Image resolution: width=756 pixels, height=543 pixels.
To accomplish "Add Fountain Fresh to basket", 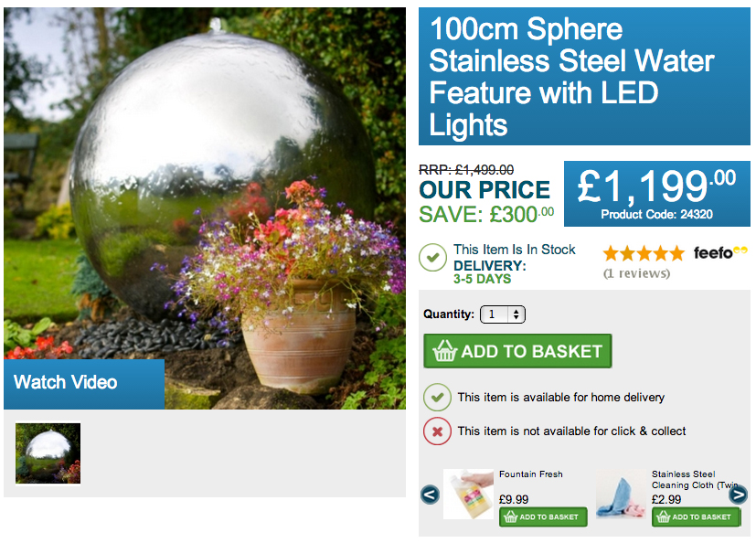I will [x=543, y=517].
